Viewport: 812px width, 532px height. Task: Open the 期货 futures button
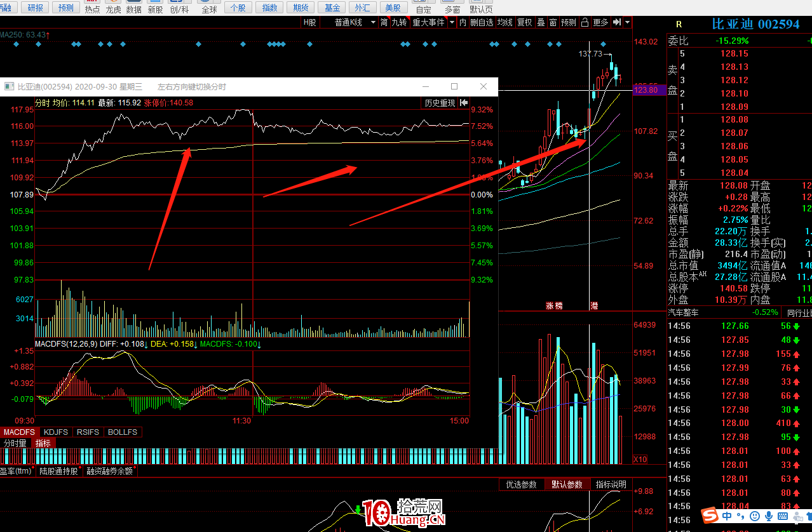click(x=301, y=8)
